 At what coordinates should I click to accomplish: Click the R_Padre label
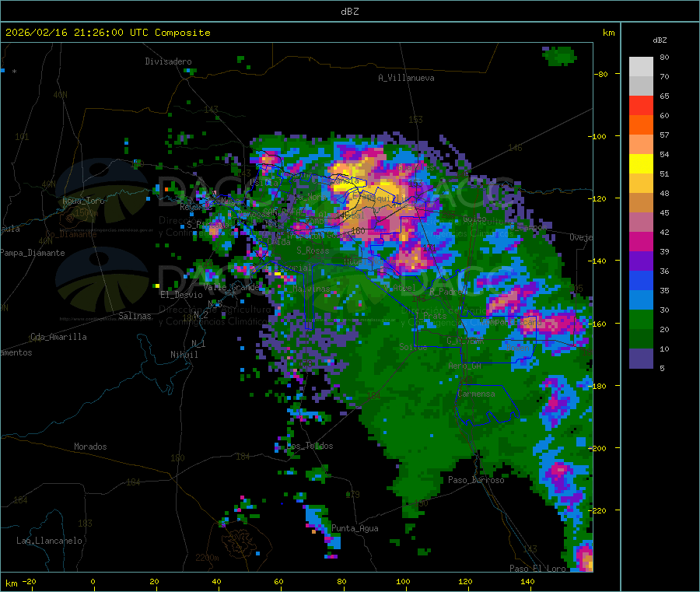point(446,292)
